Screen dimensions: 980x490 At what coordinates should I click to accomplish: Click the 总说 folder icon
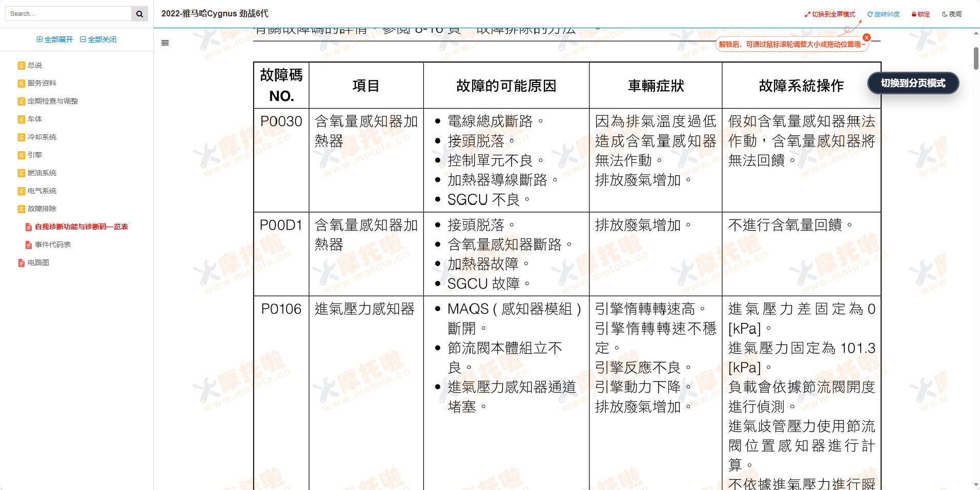click(x=22, y=66)
